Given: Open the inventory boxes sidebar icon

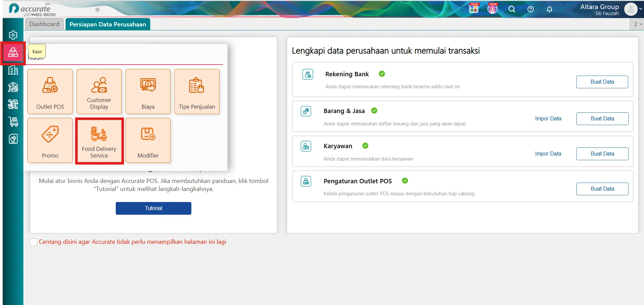Looking at the screenshot, I should click(13, 104).
